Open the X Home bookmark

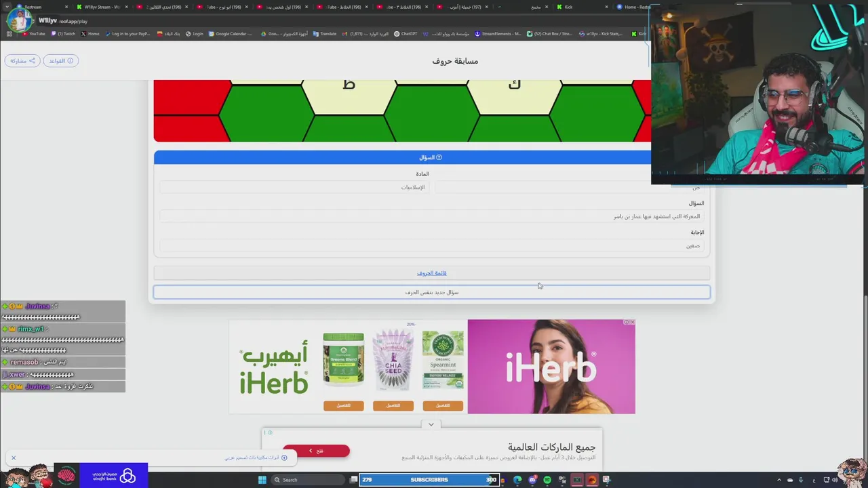90,34
